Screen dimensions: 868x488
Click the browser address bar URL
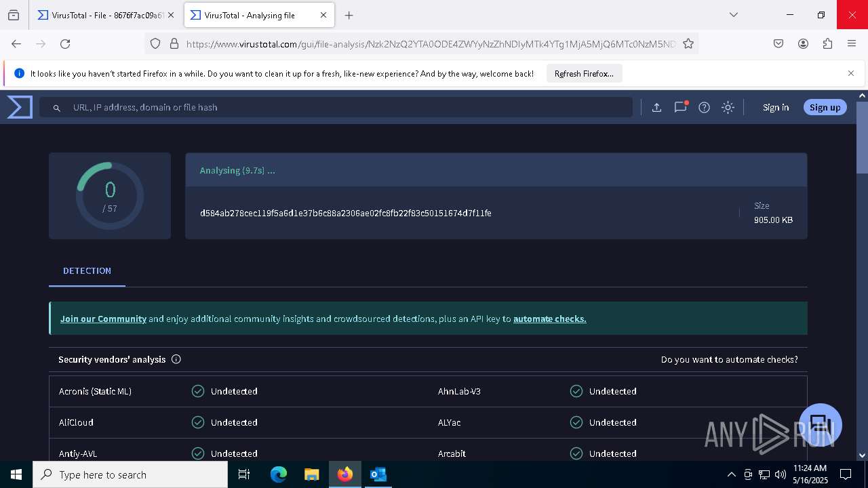coord(431,44)
